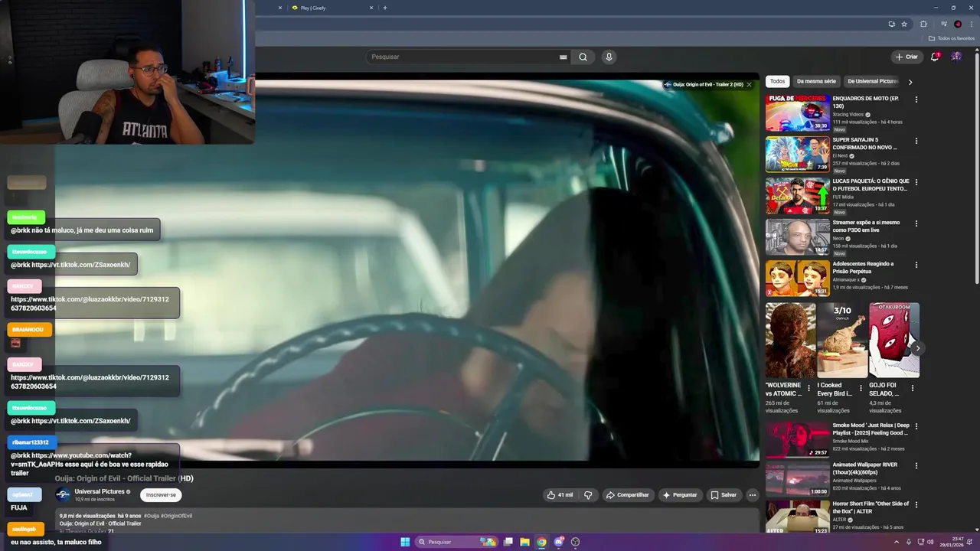Click the Universal Pictures channel avatar

[63, 495]
